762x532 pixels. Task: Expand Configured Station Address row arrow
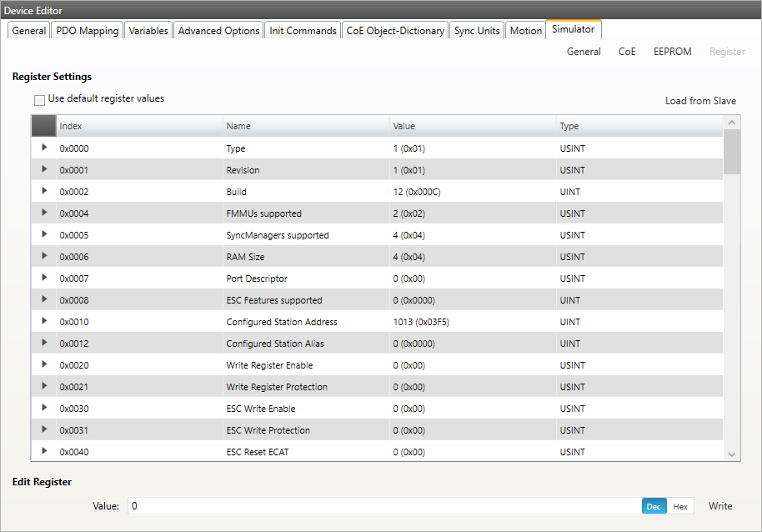44,322
